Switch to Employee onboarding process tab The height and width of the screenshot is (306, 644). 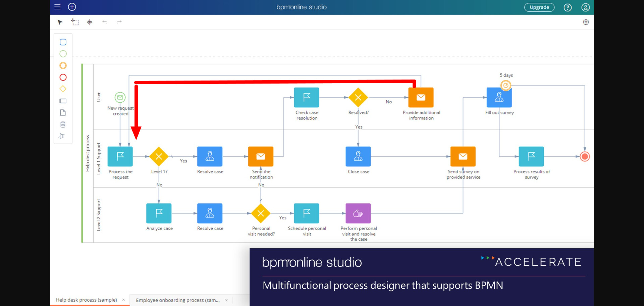click(x=178, y=300)
